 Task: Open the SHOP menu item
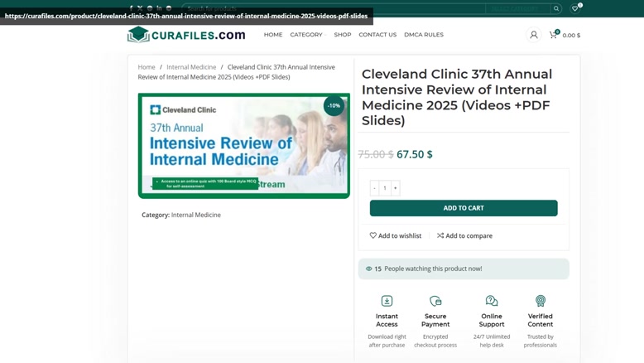pyautogui.click(x=343, y=35)
